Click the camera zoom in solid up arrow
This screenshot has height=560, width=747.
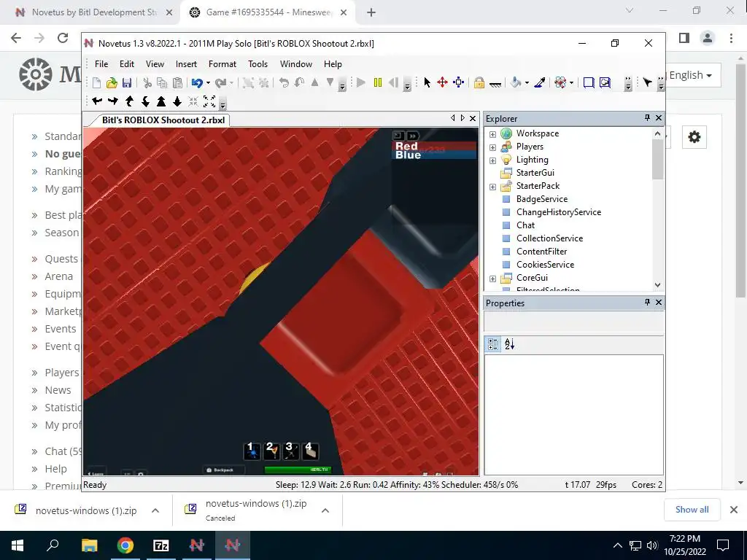pyautogui.click(x=161, y=101)
